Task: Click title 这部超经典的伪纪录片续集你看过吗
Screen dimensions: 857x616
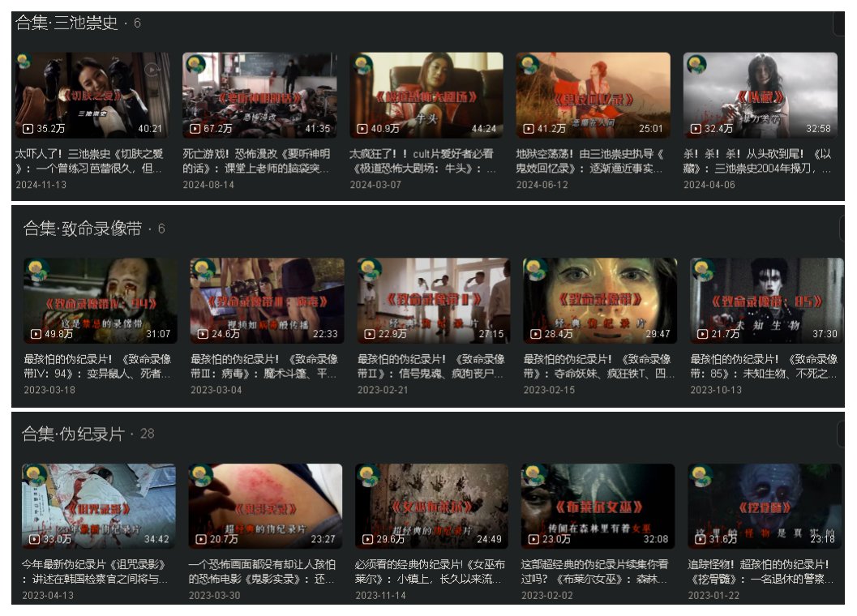Action: point(594,571)
